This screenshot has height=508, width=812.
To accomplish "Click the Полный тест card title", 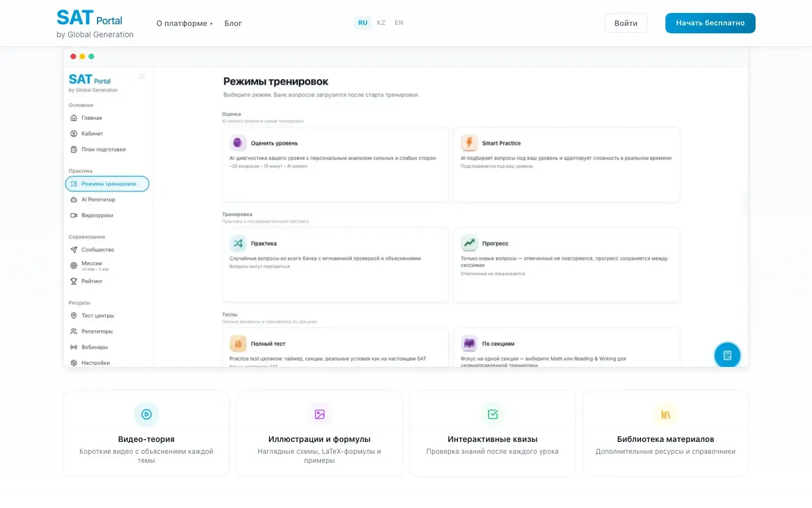I will tap(268, 344).
